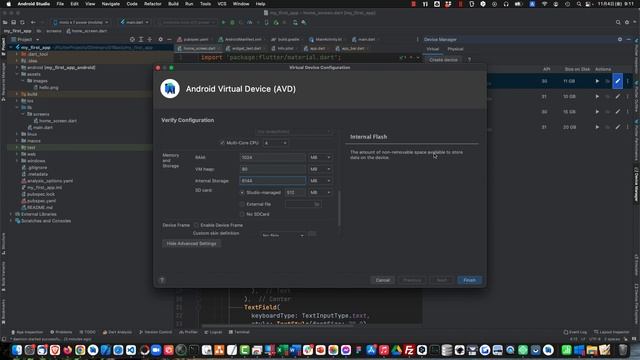Image resolution: width=640 pixels, height=360 pixels.
Task: Edit the 11 GB device with pencil icon
Action: [618, 81]
